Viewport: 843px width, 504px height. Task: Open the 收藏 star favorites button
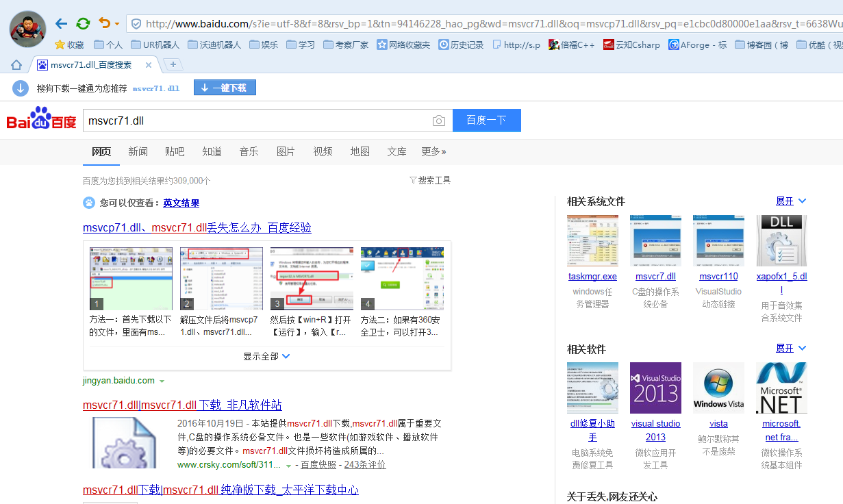point(69,45)
